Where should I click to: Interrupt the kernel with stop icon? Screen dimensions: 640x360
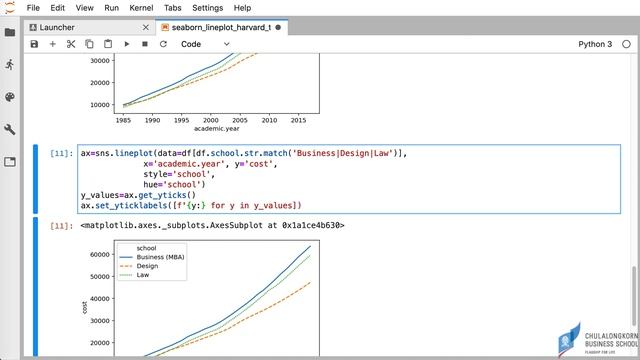tap(145, 44)
